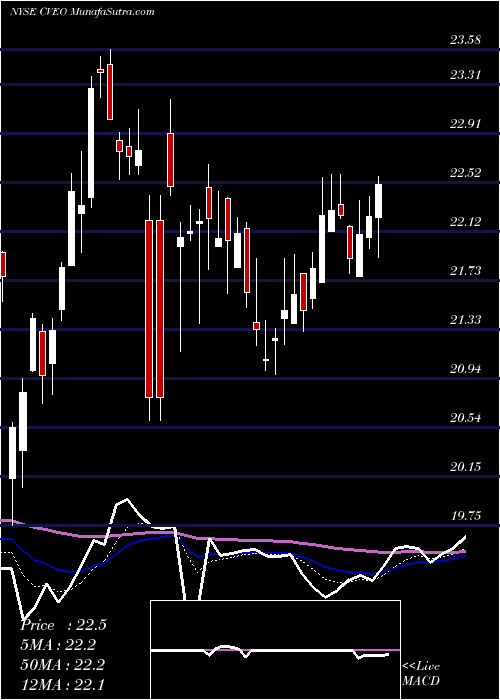Click the 23.58 price axis label
The image size is (500, 700).
(x=465, y=40)
